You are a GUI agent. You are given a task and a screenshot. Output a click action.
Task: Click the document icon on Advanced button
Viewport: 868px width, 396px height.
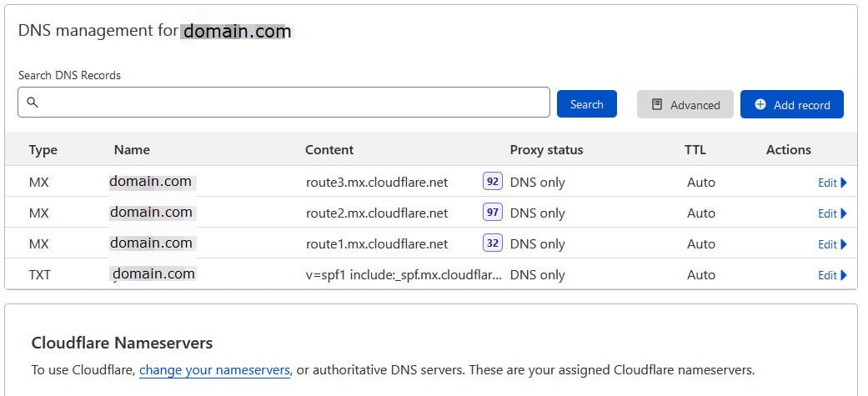pyautogui.click(x=657, y=105)
